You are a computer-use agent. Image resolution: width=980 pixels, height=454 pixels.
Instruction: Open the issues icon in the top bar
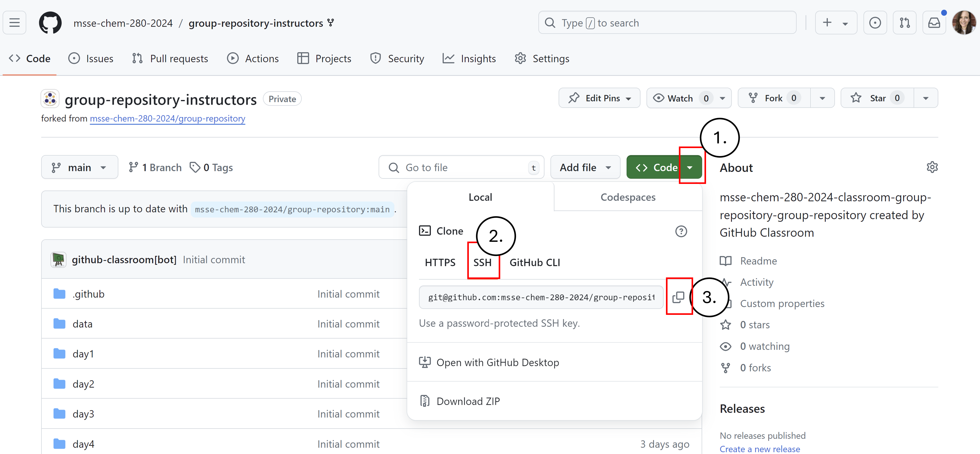click(875, 23)
